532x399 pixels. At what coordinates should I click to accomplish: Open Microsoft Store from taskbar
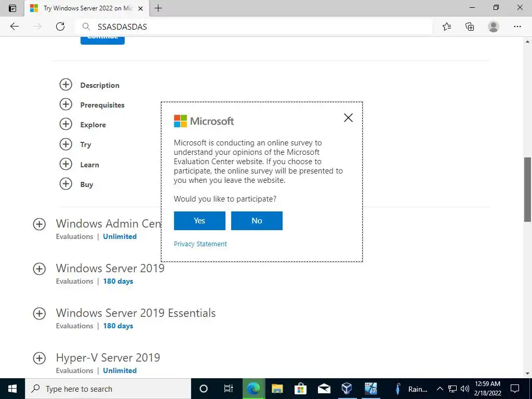[x=301, y=389]
